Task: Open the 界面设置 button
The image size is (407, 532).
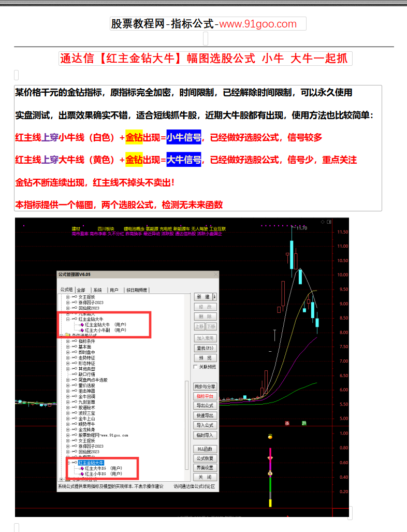Action: (205, 468)
